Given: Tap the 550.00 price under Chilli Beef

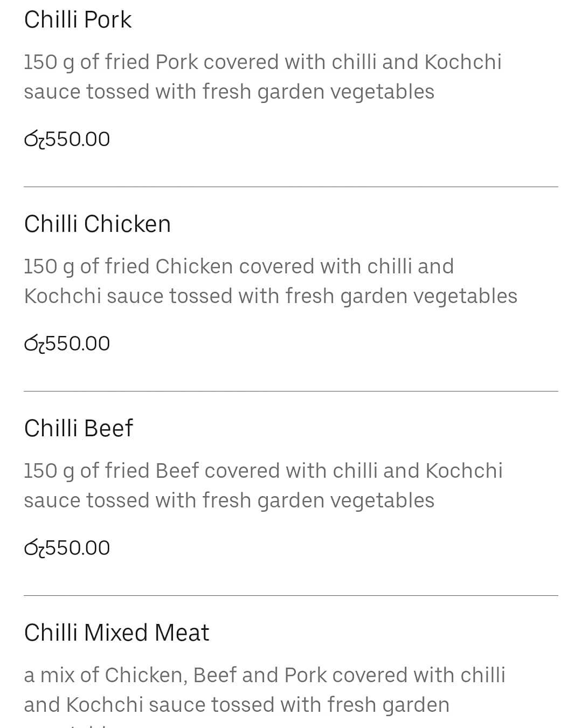Looking at the screenshot, I should coord(78,548).
